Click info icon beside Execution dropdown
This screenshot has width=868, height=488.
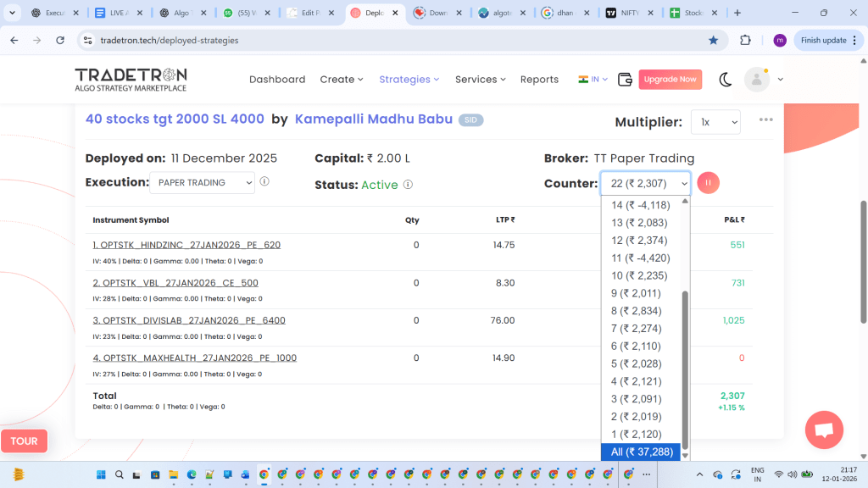point(265,182)
